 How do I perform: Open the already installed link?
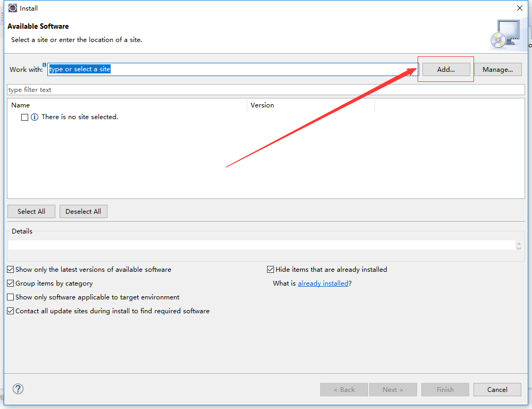323,283
